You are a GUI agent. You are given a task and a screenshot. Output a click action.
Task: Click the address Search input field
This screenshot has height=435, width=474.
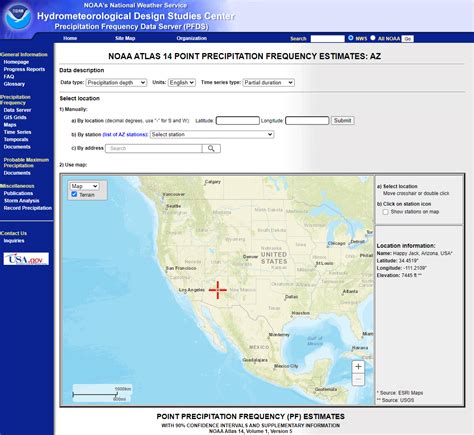[x=154, y=148]
